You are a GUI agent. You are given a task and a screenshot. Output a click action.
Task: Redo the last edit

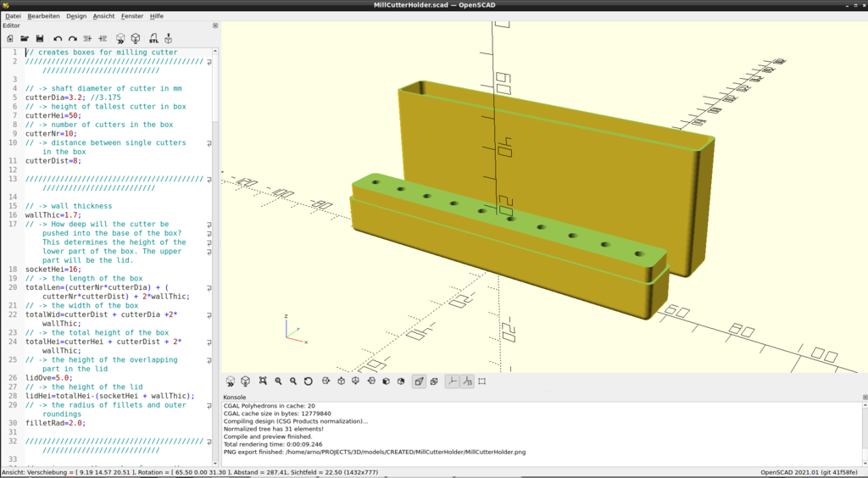pos(73,39)
